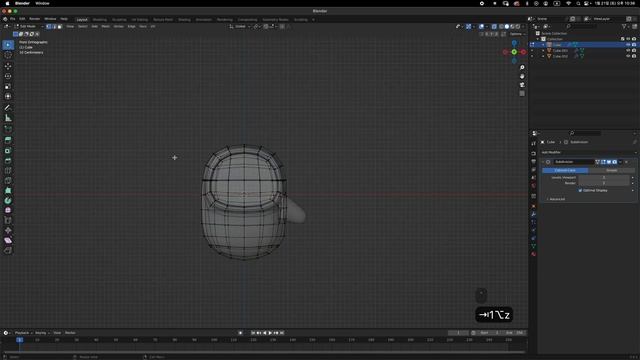Select the Poly Build tool
Screen dimensions: 640x360
point(8,191)
